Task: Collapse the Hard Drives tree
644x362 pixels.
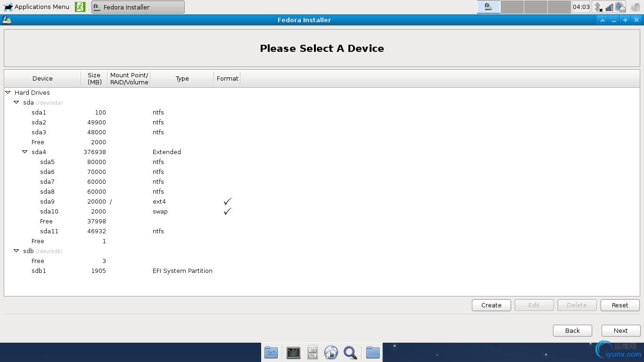Action: click(x=8, y=92)
